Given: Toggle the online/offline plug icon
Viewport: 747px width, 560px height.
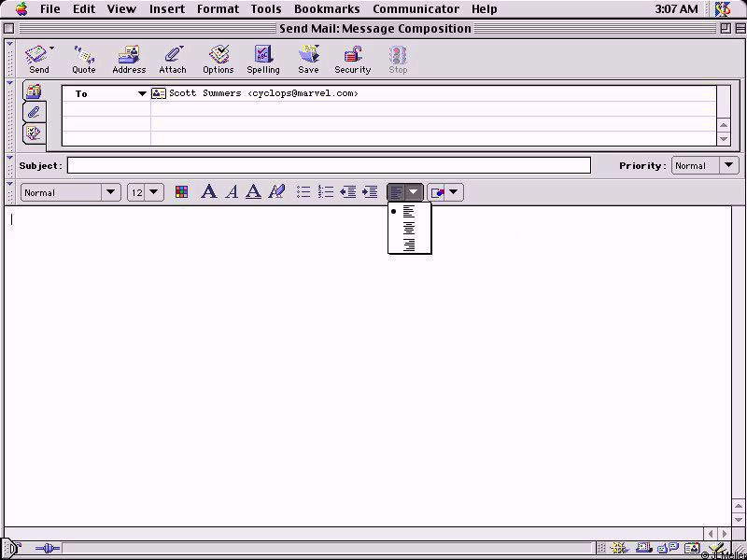Looking at the screenshot, I should (48, 549).
